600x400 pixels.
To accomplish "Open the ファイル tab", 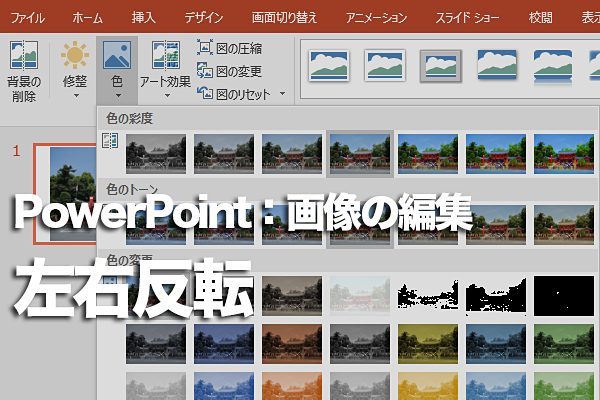I will coord(28,18).
